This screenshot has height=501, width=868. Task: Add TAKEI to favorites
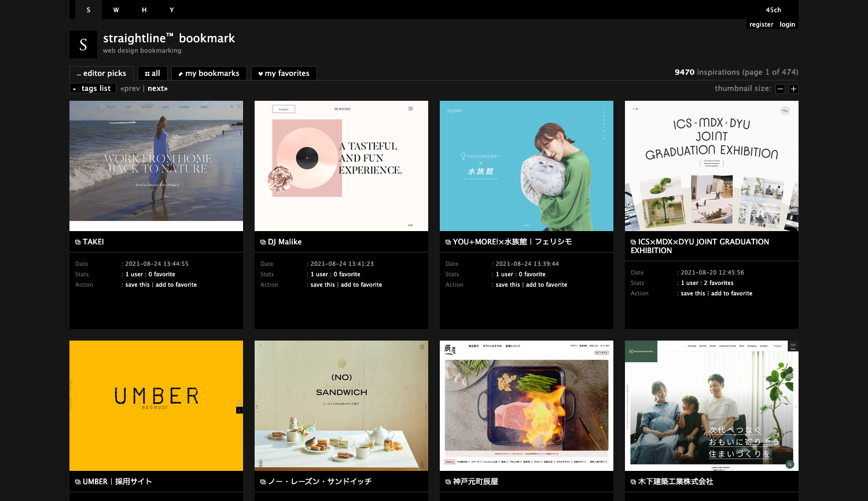(x=176, y=285)
